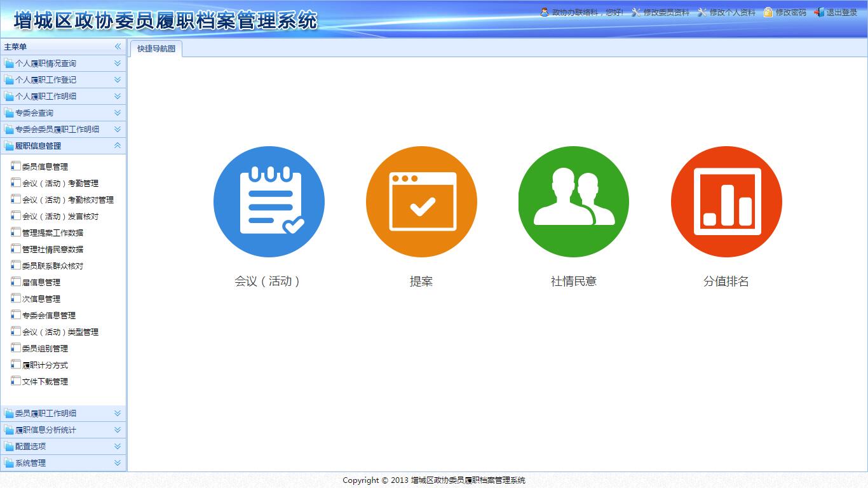Click the 修改委员资料 wrench icon
868x488 pixels.
click(634, 11)
